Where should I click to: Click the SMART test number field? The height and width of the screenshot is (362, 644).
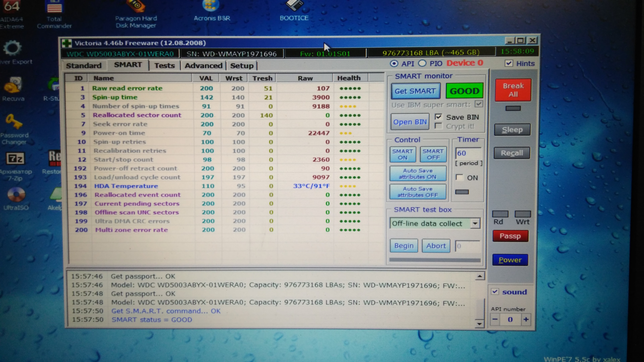pyautogui.click(x=467, y=246)
